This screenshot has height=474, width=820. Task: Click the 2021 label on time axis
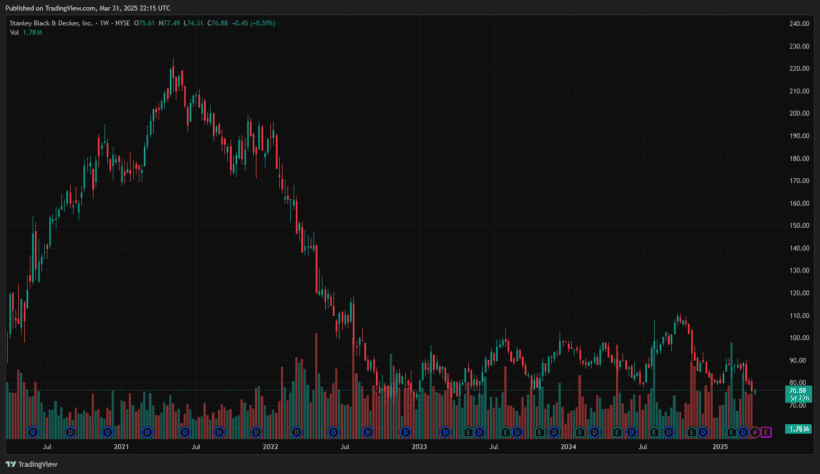tap(121, 447)
